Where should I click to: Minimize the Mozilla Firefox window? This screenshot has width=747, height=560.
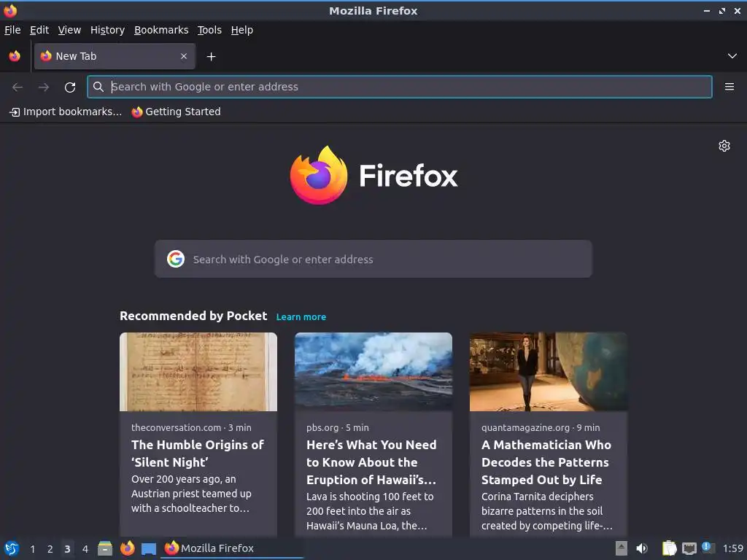[x=707, y=10]
